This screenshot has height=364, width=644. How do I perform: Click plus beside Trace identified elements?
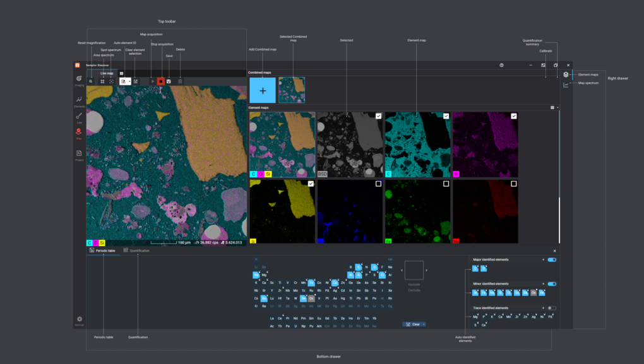543,308
